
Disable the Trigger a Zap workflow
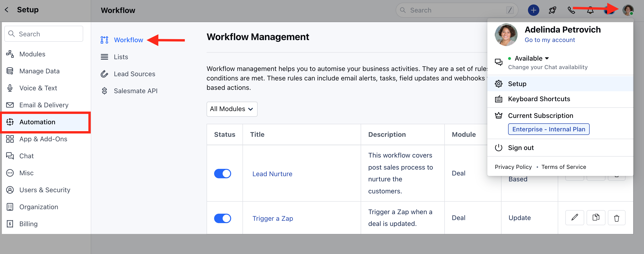222,218
